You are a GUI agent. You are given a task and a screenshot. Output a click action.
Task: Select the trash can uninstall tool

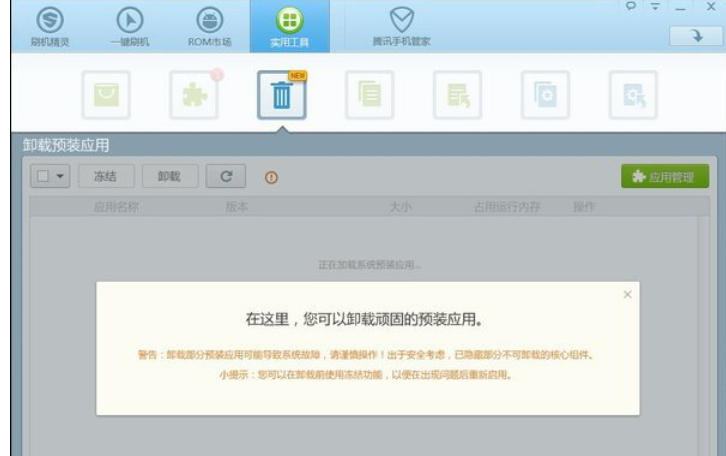(x=282, y=97)
